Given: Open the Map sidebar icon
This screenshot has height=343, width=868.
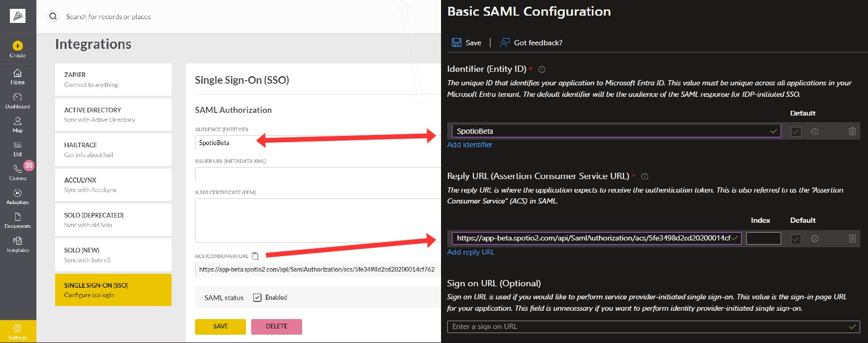Looking at the screenshot, I should click(x=18, y=124).
